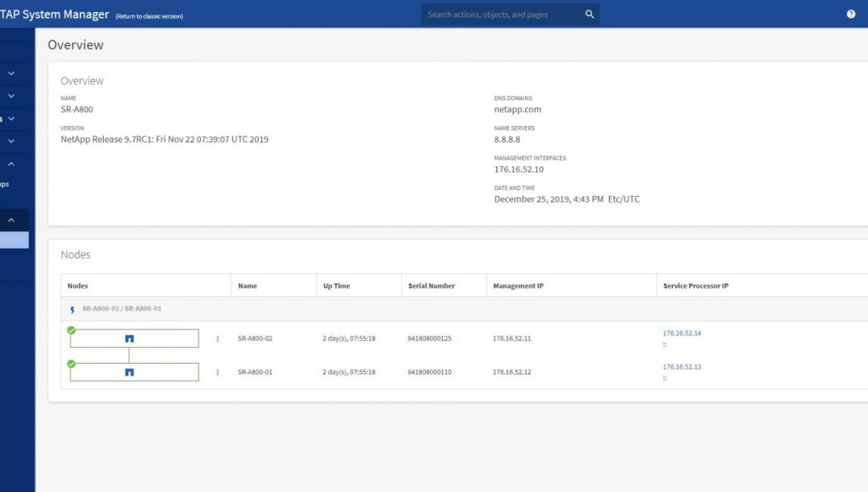
Task: Click node name SR-A800-01 in table
Action: [x=255, y=373]
